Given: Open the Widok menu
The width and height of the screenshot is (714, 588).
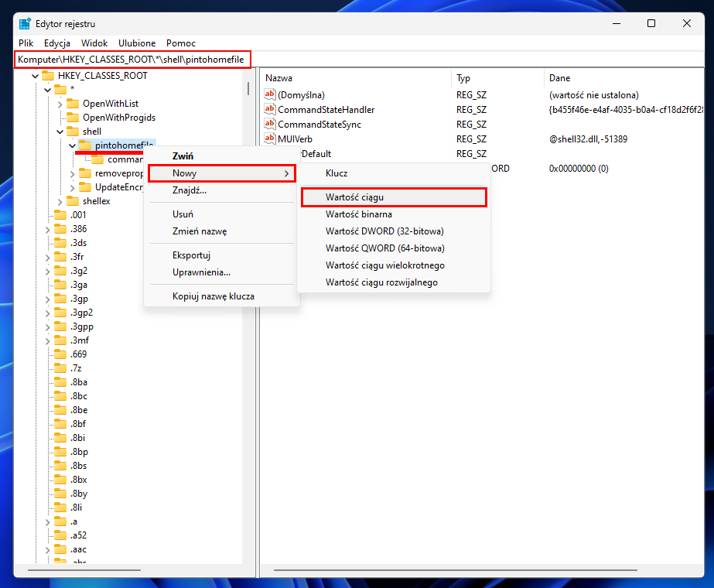Looking at the screenshot, I should tap(94, 43).
